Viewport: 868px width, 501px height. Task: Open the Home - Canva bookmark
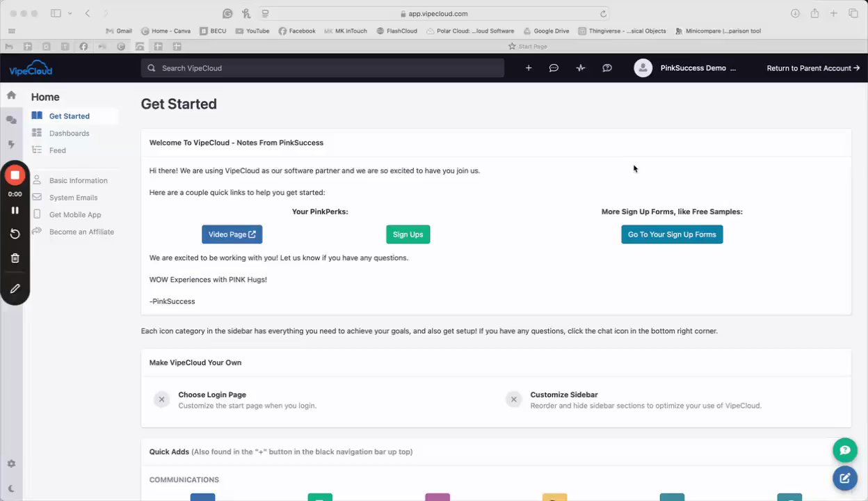click(x=166, y=31)
